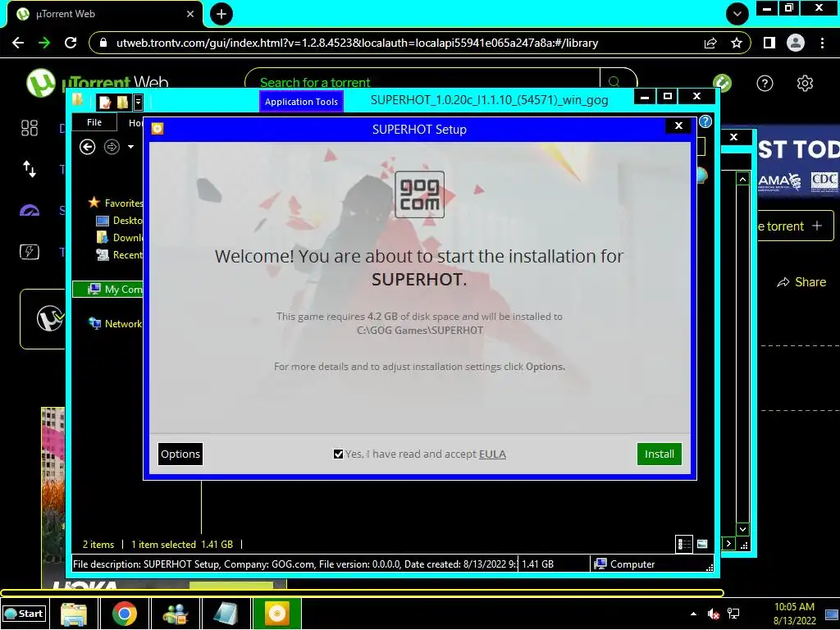Show hidden system tray icons

(x=693, y=614)
